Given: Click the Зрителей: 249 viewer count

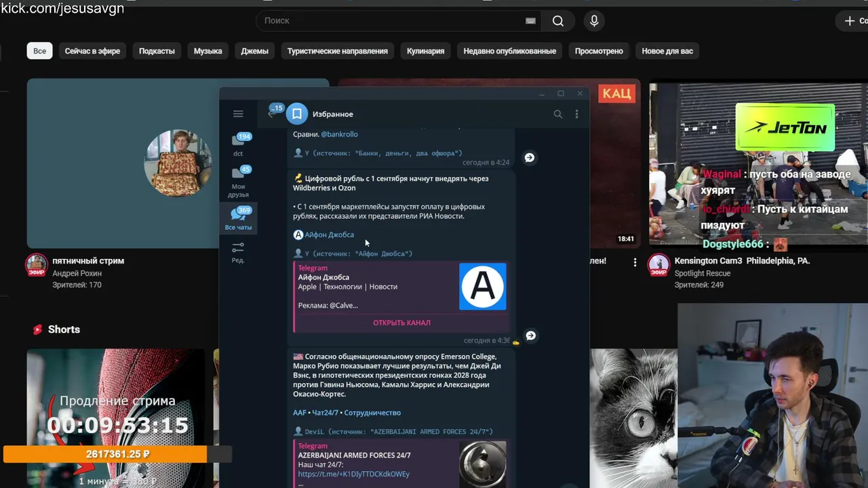Looking at the screenshot, I should point(699,285).
